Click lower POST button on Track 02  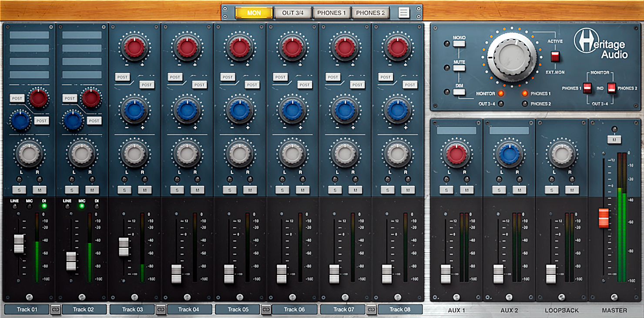(x=94, y=121)
